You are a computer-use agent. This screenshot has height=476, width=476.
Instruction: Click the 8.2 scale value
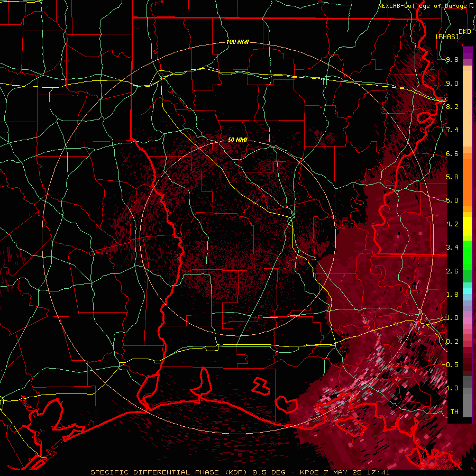pos(452,106)
